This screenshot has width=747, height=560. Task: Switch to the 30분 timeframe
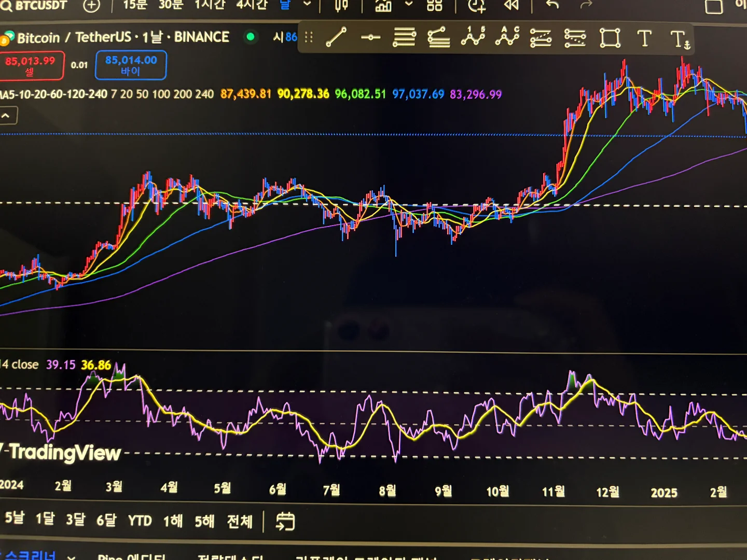(171, 5)
